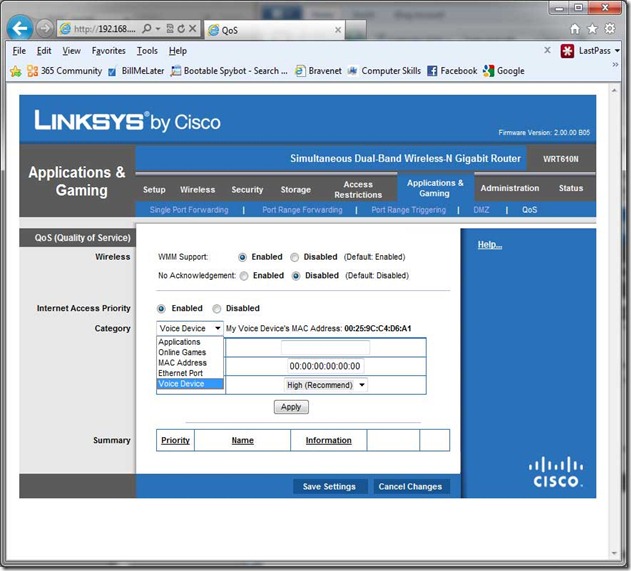
Task: Select WMM Support Enabled radio button
Action: pos(242,257)
